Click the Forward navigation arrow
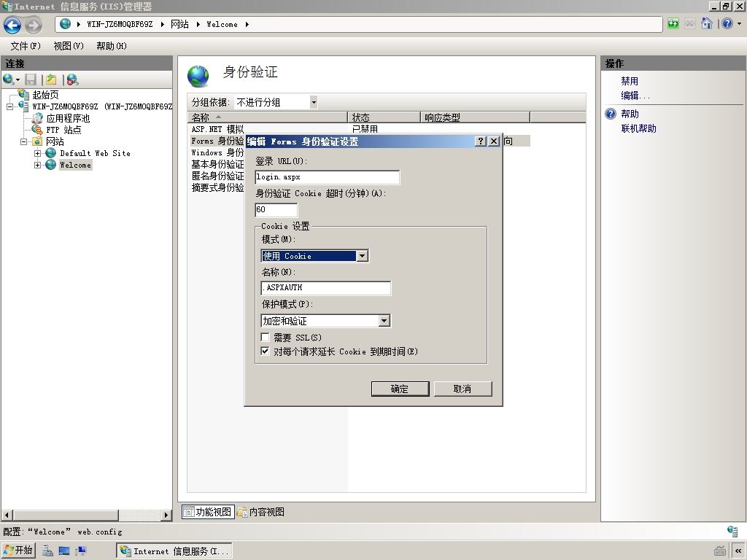The image size is (747, 560). 34,25
